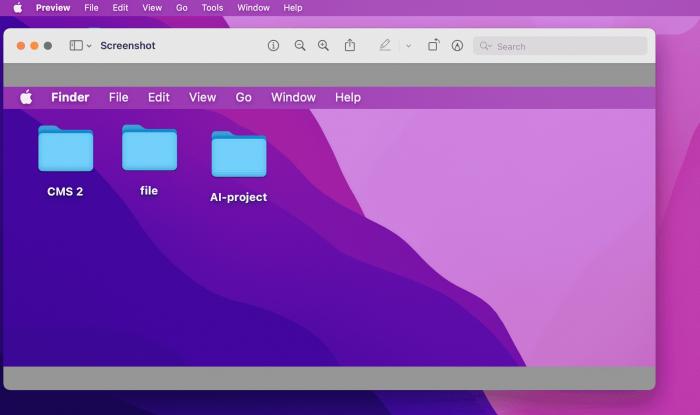Click Window in the screenshot's Finder menu bar

tap(293, 97)
